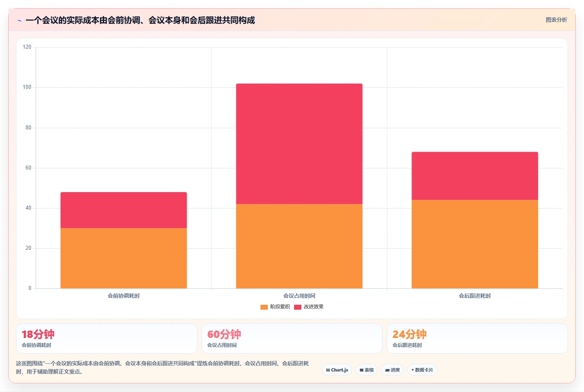The height and width of the screenshot is (392, 584).
Task: Click the orange 阶段累积 legend swatch
Action: click(x=264, y=307)
